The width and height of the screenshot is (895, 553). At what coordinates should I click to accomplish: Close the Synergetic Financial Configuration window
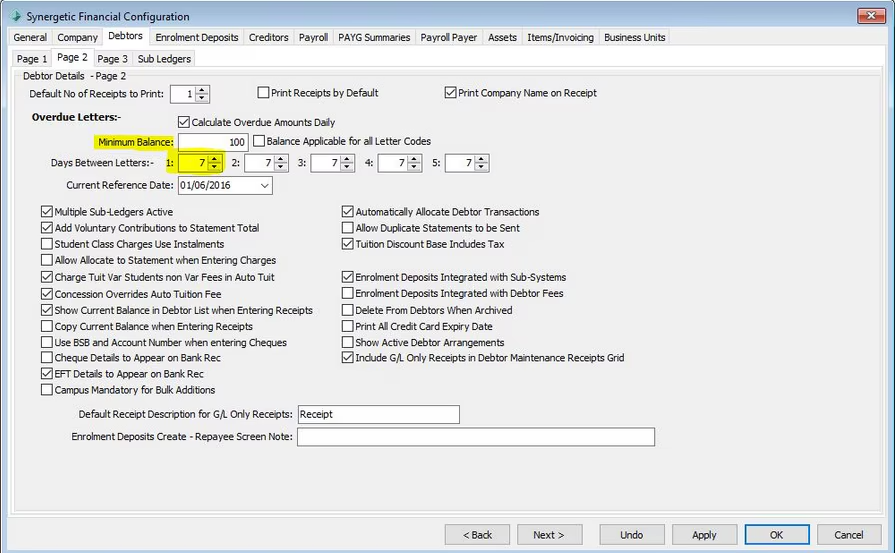click(x=871, y=15)
